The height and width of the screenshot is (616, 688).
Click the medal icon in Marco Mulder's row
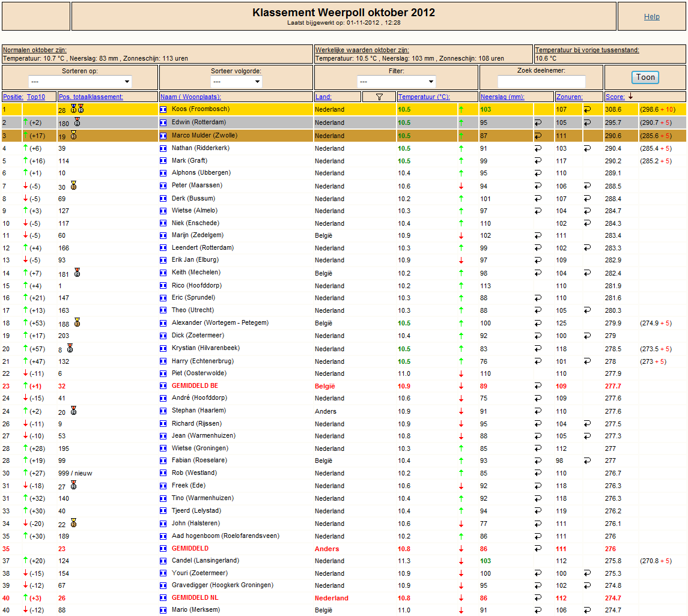pos(74,136)
